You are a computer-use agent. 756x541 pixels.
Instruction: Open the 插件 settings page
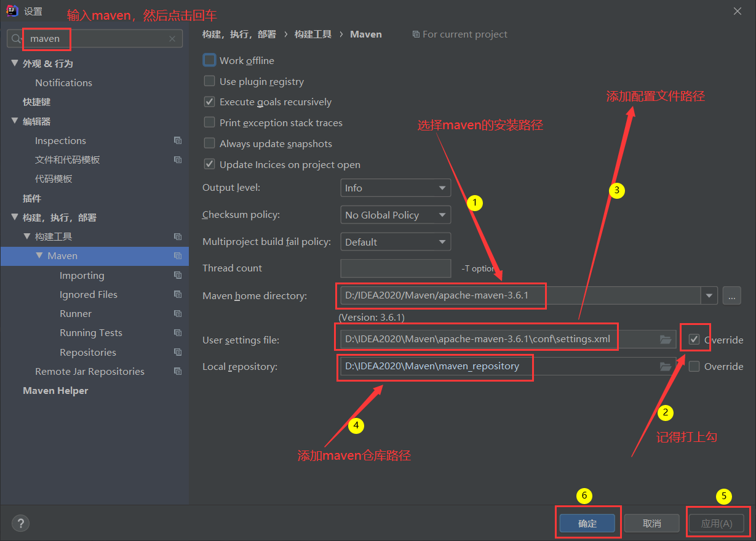click(32, 198)
